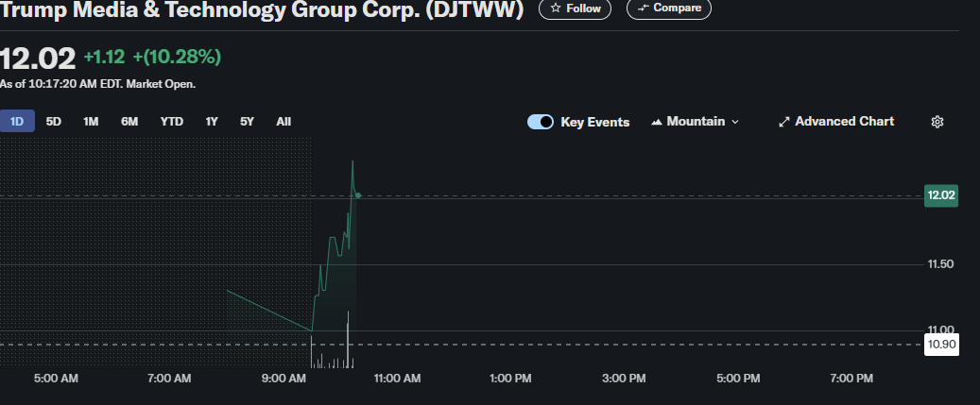
Task: Click the current price marker dot
Action: coord(358,195)
